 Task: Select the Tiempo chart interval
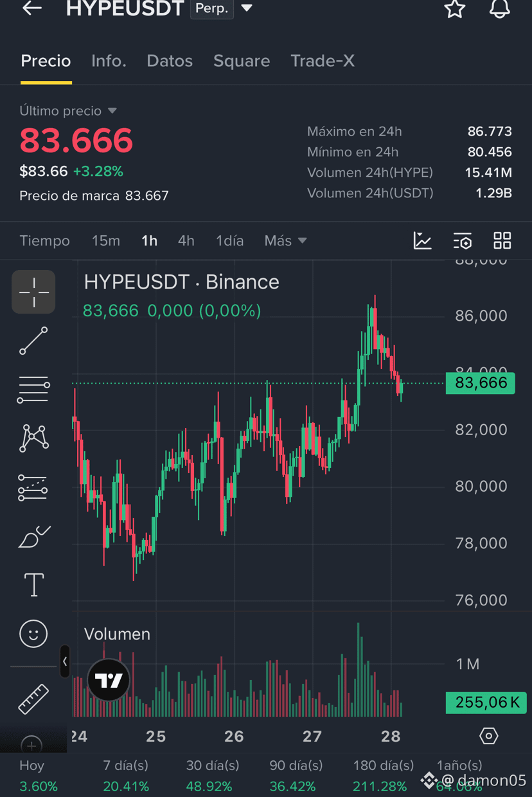click(x=44, y=241)
